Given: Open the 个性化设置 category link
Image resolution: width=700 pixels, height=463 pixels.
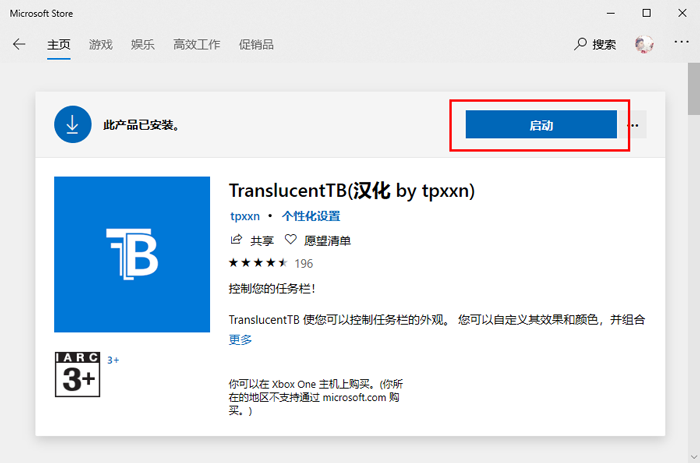Looking at the screenshot, I should [x=311, y=216].
